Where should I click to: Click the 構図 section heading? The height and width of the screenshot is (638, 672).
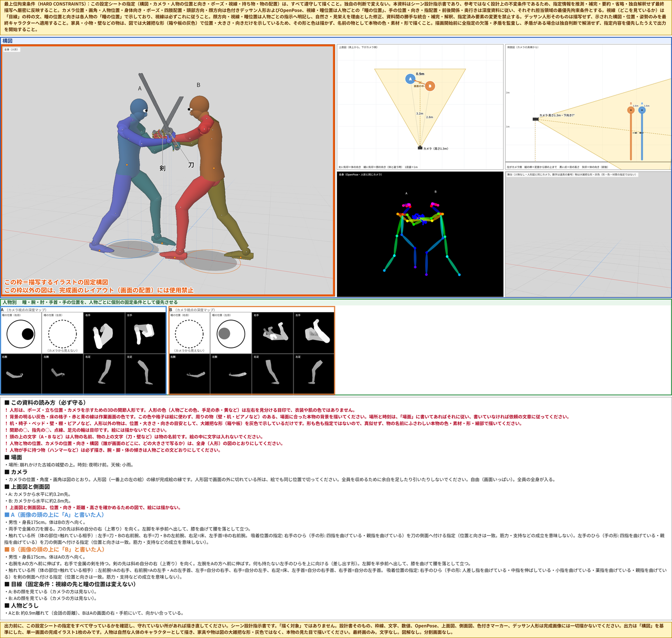(7, 40)
